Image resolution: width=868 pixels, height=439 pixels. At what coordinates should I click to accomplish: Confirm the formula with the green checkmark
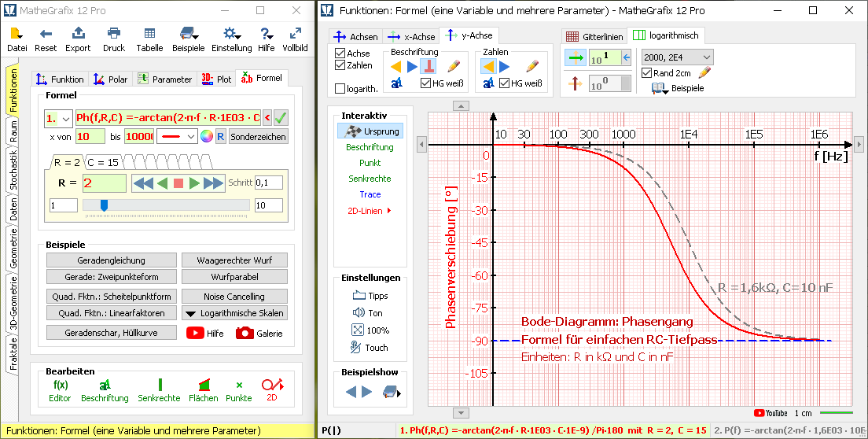(x=281, y=117)
